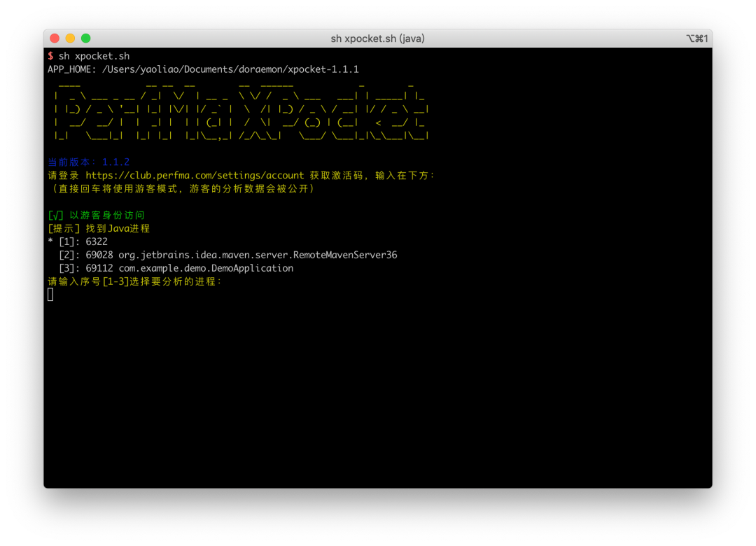Screen dimensions: 756x546
Task: Click the ⌥⌘1 shortcut indicator
Action: pos(696,38)
